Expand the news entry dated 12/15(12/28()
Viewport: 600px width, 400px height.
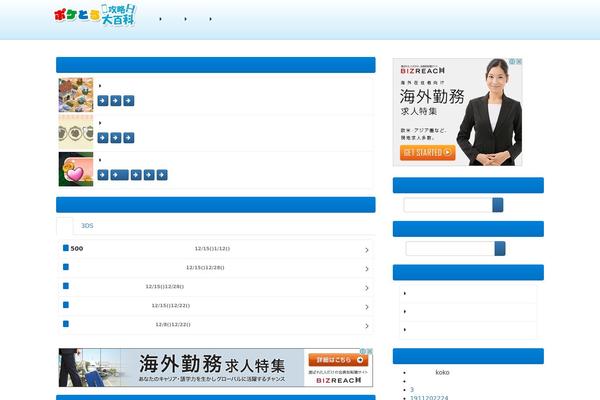pyautogui.click(x=216, y=268)
